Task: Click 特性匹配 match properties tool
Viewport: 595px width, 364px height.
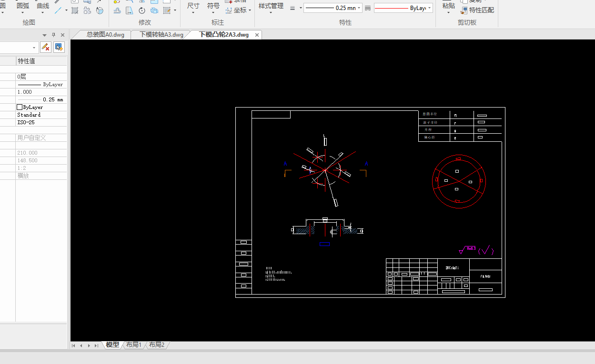Action: pyautogui.click(x=477, y=10)
